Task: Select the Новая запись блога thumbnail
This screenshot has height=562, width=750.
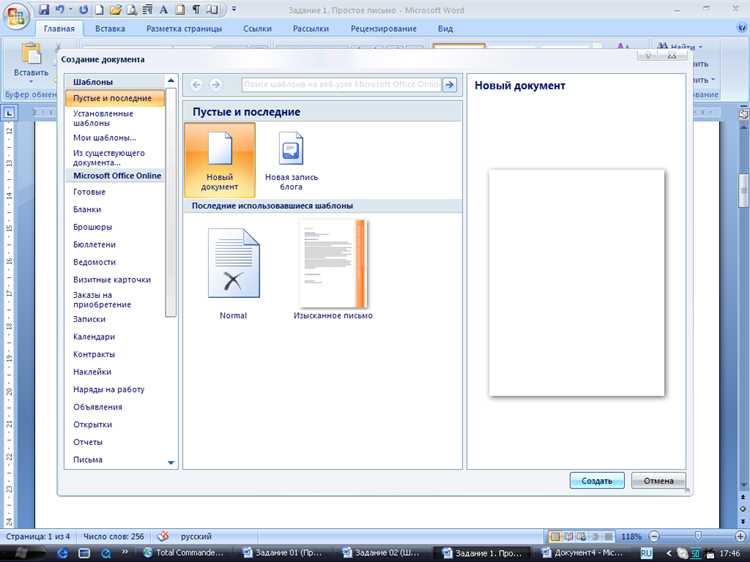Action: click(291, 160)
